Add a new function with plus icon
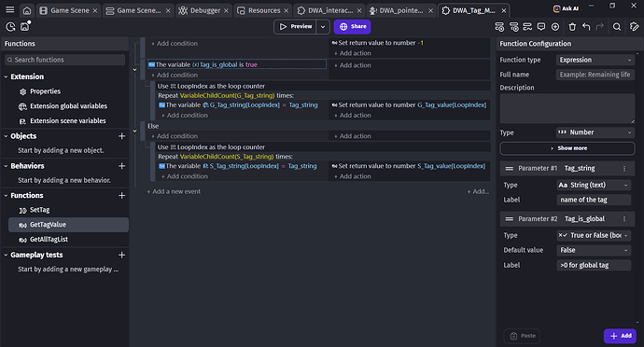The image size is (644, 347). [121, 196]
